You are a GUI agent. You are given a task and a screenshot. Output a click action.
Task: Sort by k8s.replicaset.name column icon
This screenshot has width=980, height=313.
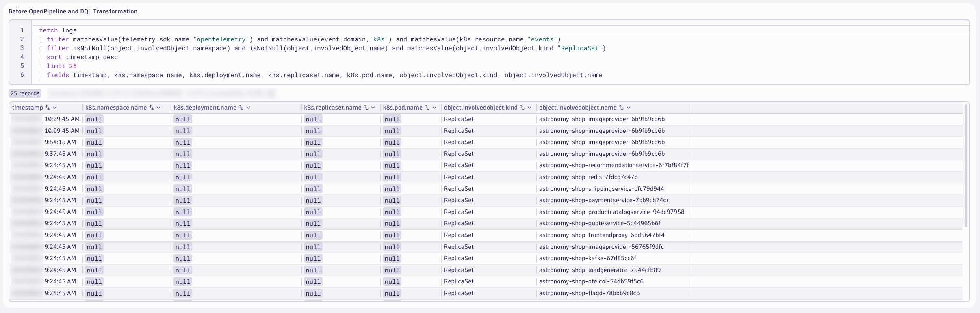coord(366,108)
